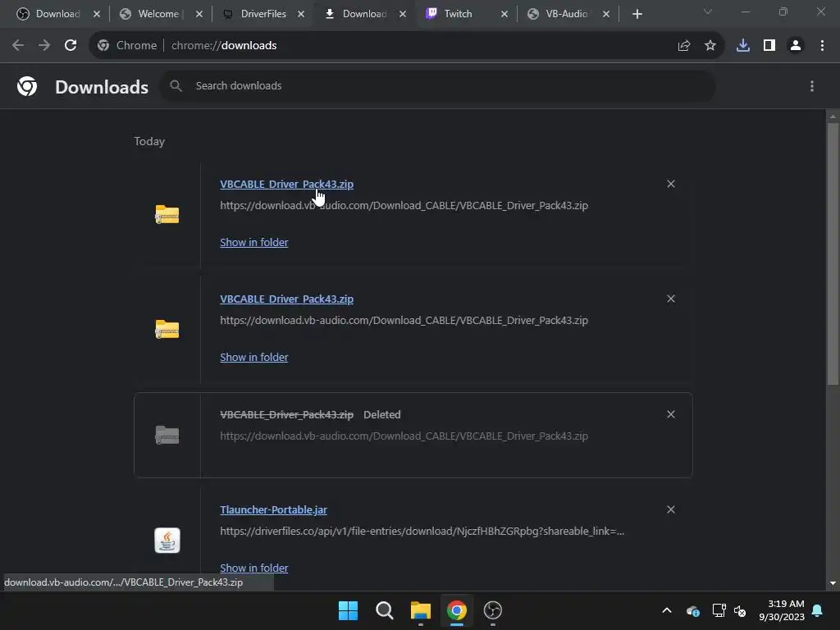This screenshot has width=840, height=630.
Task: Open the notification bell icon
Action: point(818,610)
